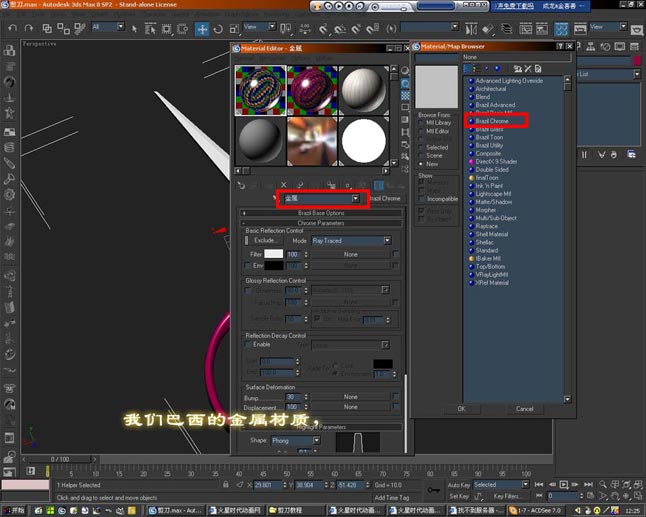The height and width of the screenshot is (517, 646).
Task: Toggle Enable checkbox under Reflection Decay Control
Action: click(x=248, y=344)
